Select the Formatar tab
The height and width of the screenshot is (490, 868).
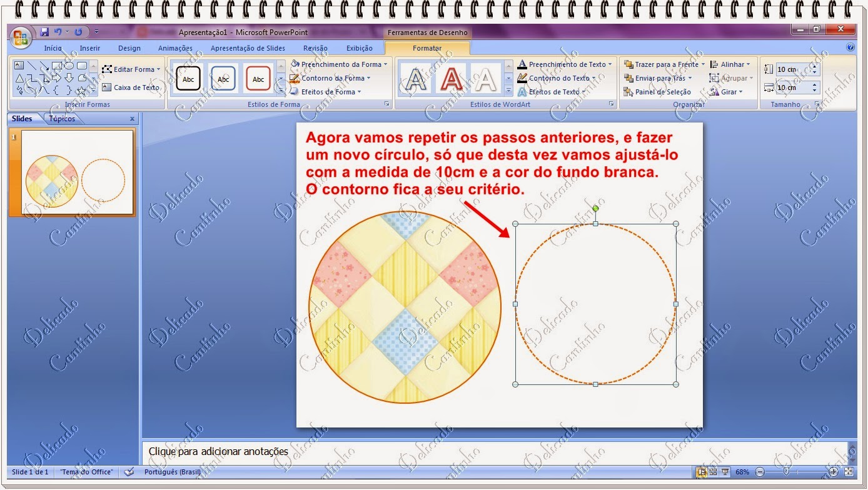click(427, 48)
